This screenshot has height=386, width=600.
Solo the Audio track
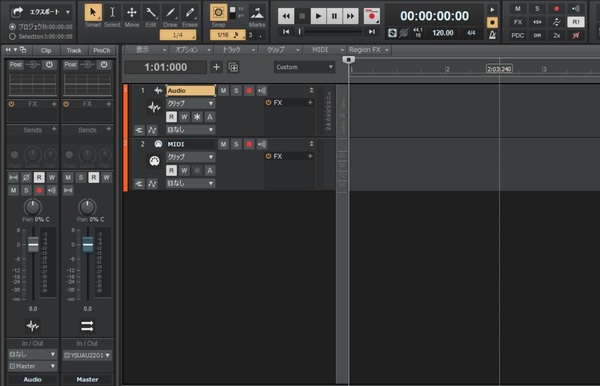[236, 91]
